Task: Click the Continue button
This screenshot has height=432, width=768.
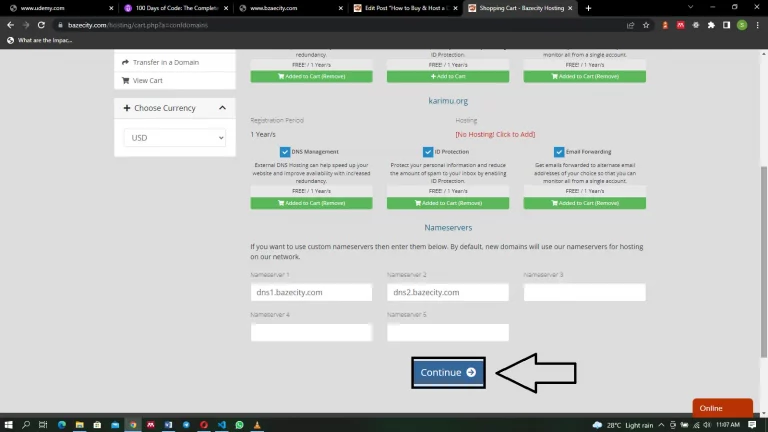Action: 448,372
